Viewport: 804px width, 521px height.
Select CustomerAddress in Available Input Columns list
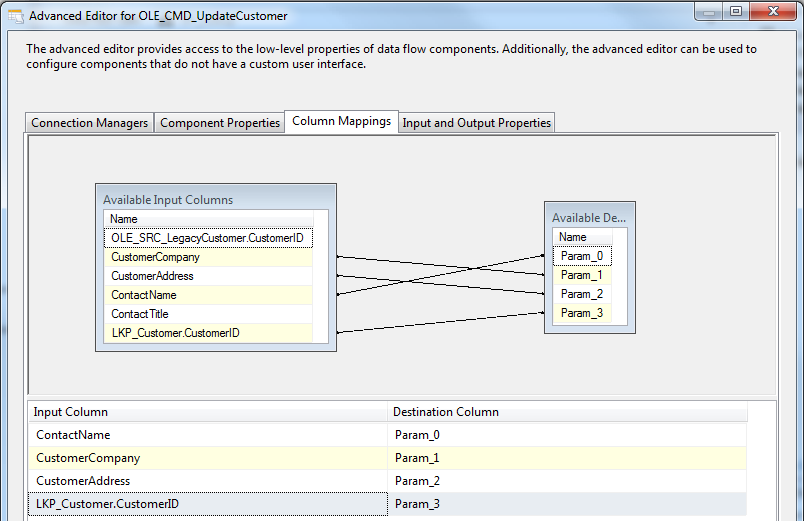208,276
